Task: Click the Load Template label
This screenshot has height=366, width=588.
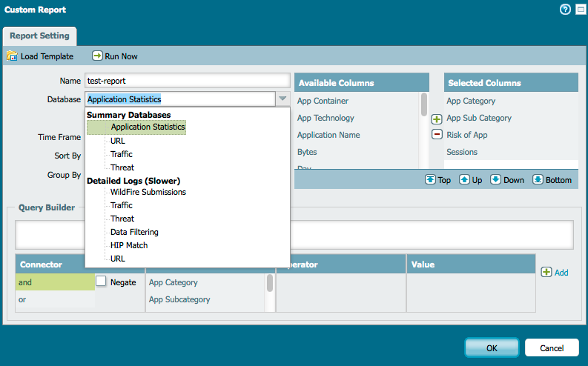Action: [x=47, y=56]
